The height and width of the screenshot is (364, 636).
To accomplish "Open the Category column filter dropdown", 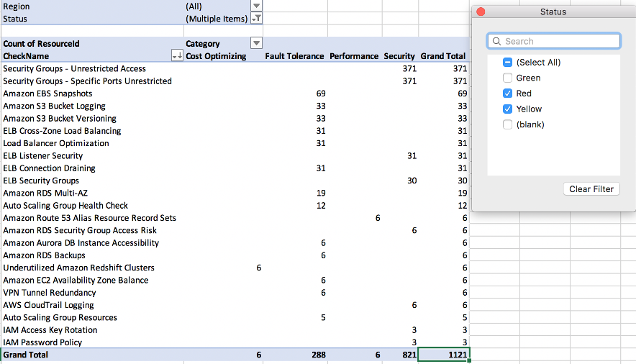I will 256,43.
